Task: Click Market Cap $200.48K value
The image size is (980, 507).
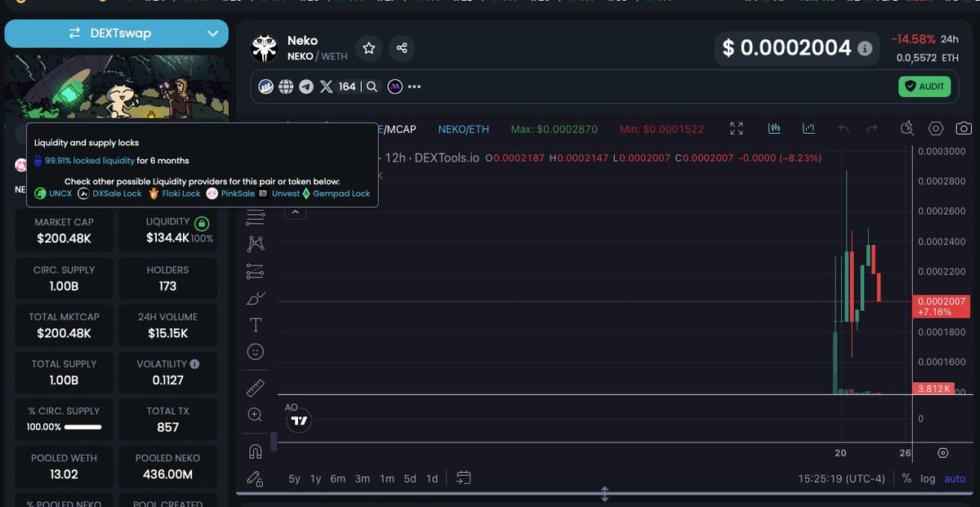Action: [x=65, y=238]
